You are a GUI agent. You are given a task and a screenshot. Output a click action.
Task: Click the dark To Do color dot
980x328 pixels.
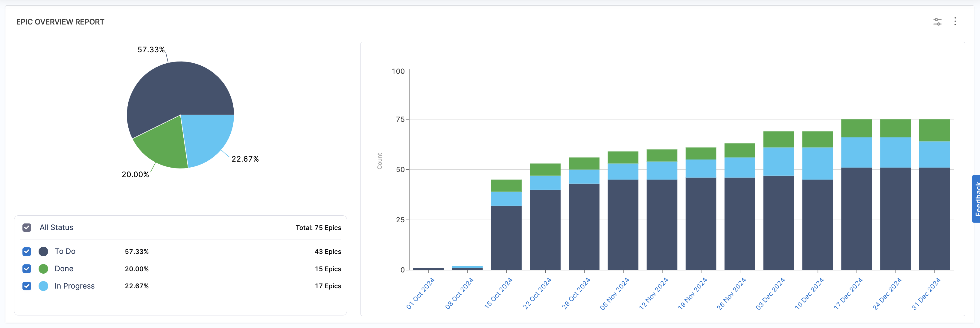[43, 252]
